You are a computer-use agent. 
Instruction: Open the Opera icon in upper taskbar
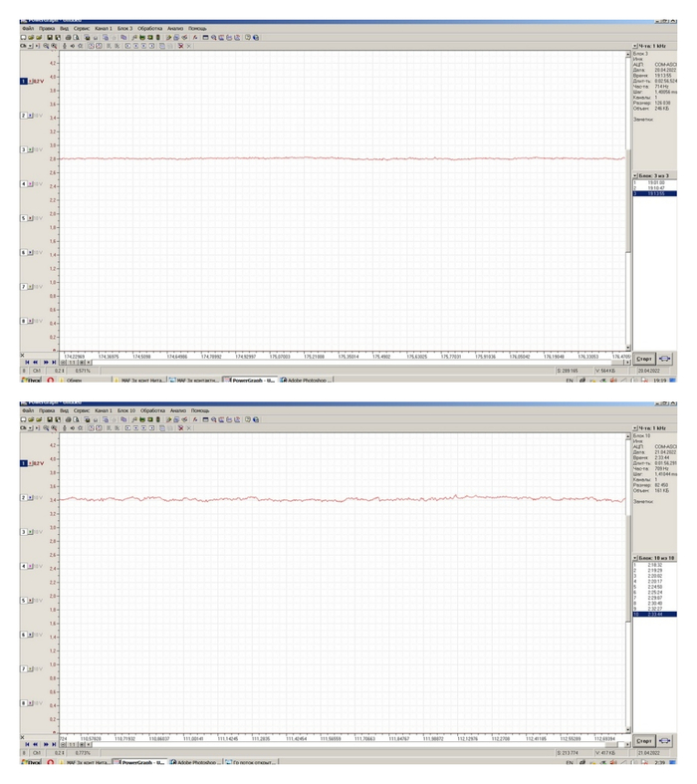(x=51, y=381)
